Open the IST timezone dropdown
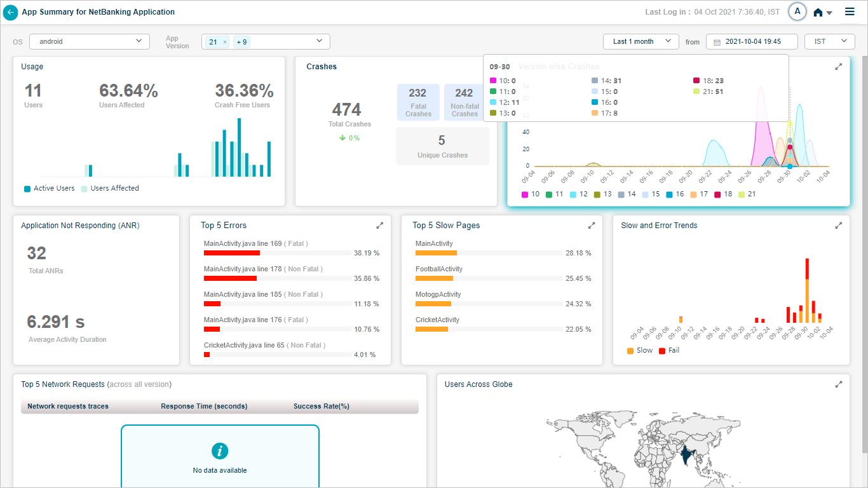 830,41
